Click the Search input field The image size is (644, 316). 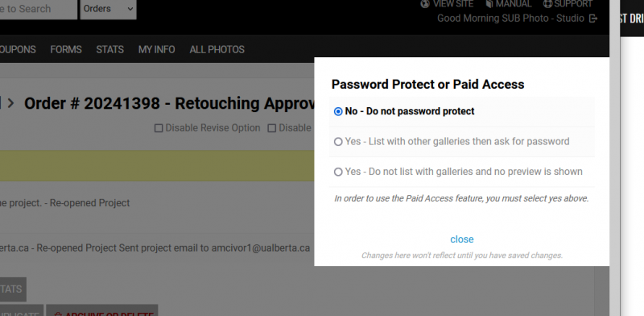(x=38, y=9)
